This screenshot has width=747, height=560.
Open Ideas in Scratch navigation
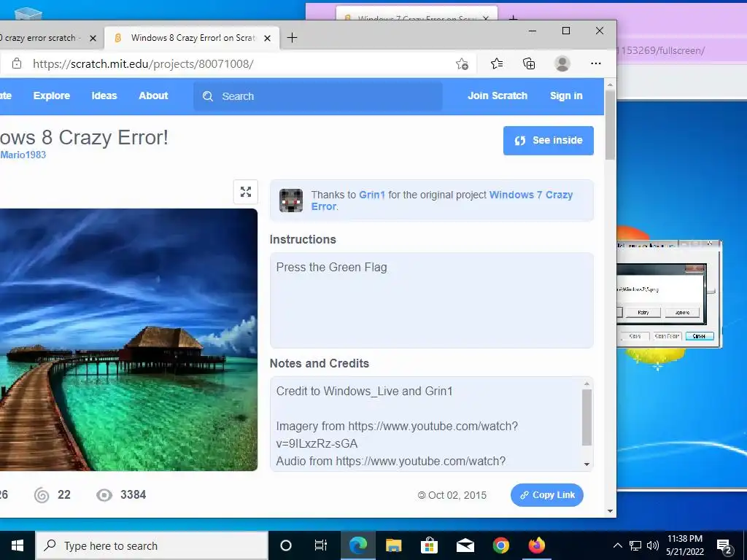point(104,96)
